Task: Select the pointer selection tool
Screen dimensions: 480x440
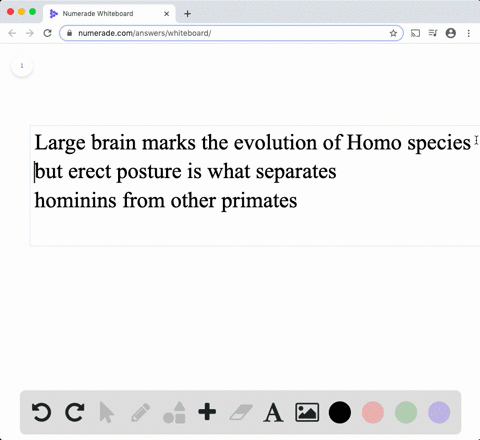Action: (x=107, y=412)
